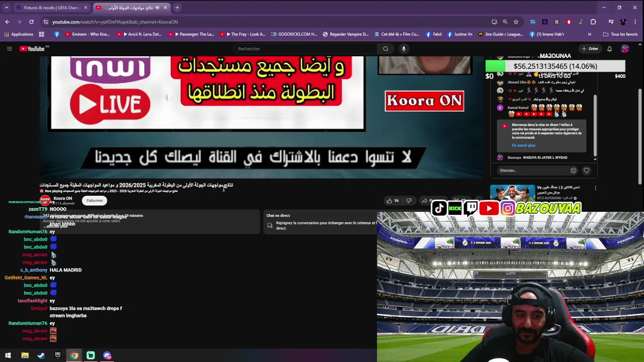Open the Regarder Vampire D... bookmark
Viewport: 644px width, 362px height.
point(347,34)
